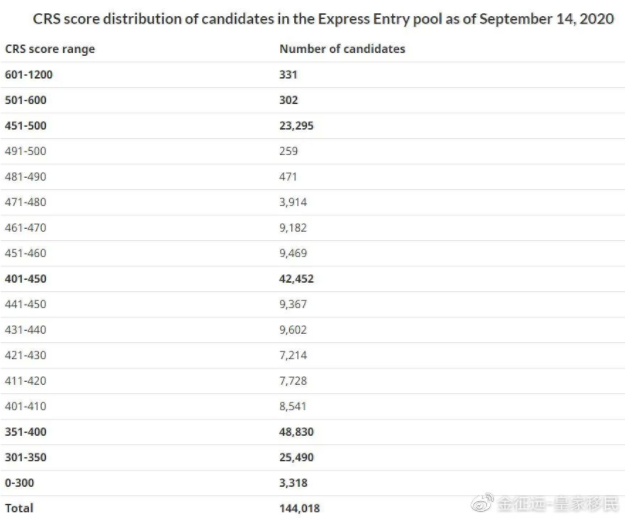Click the bold 401-450 range row
The height and width of the screenshot is (527, 639).
coord(313,279)
